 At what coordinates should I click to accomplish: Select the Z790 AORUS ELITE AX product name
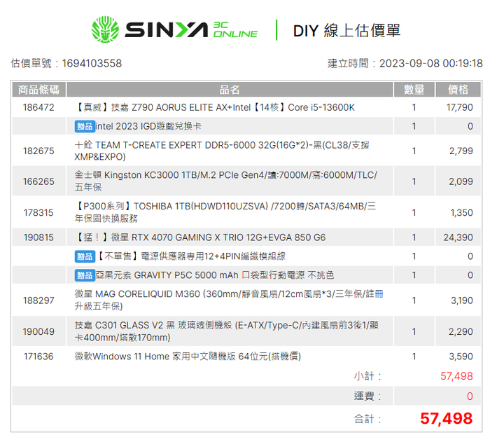[x=215, y=107]
